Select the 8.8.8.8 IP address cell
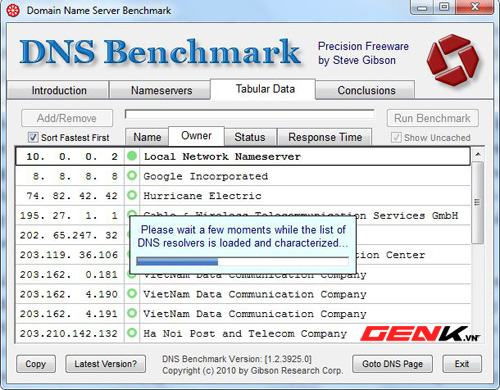Viewport: 500px width, 390px height. point(70,176)
